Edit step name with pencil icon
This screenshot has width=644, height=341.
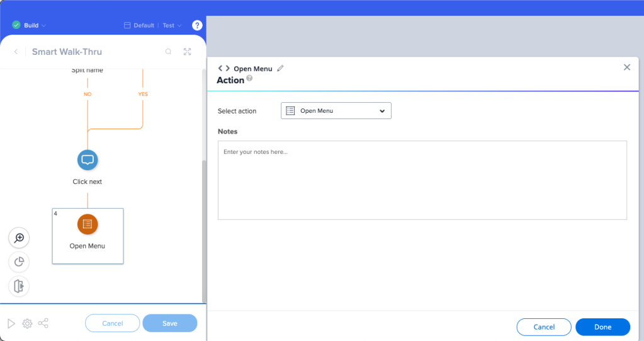[x=280, y=68]
